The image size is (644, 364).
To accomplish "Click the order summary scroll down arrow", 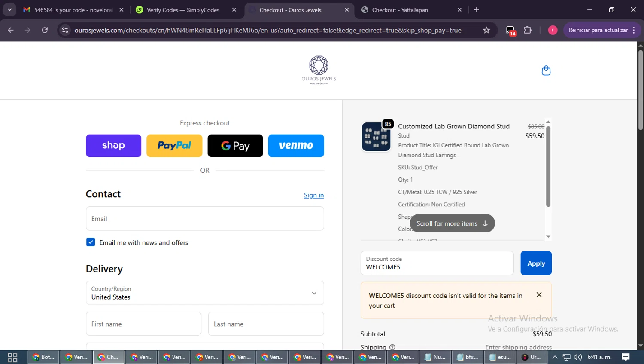I will (x=548, y=236).
